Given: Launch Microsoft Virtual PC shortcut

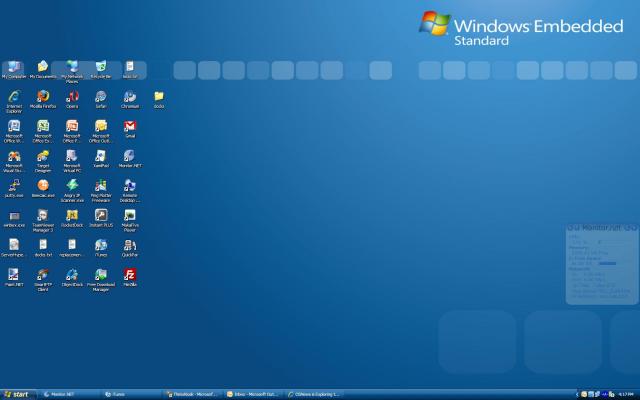Looking at the screenshot, I should (x=72, y=161).
